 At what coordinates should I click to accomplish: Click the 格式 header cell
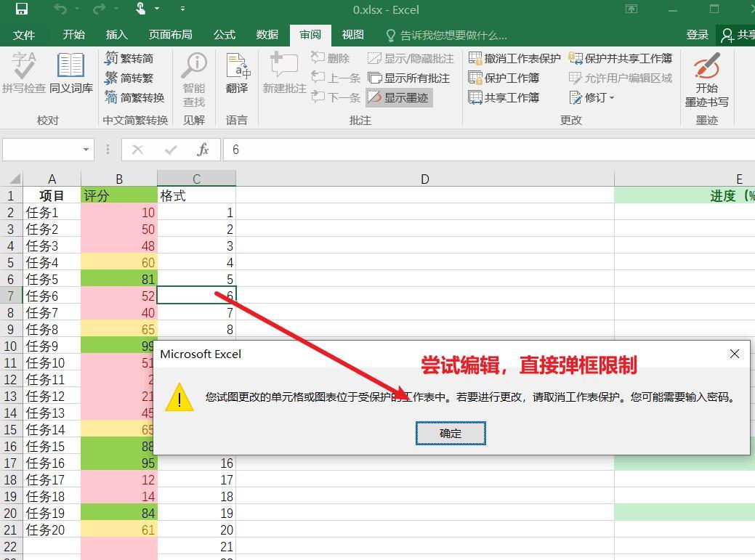coord(196,195)
